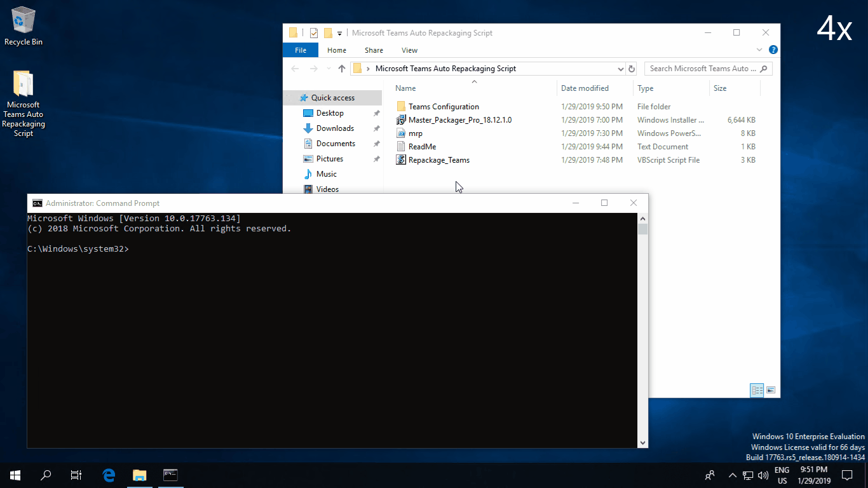Sort files by Date modified column
This screenshot has height=488, width=868.
[585, 88]
